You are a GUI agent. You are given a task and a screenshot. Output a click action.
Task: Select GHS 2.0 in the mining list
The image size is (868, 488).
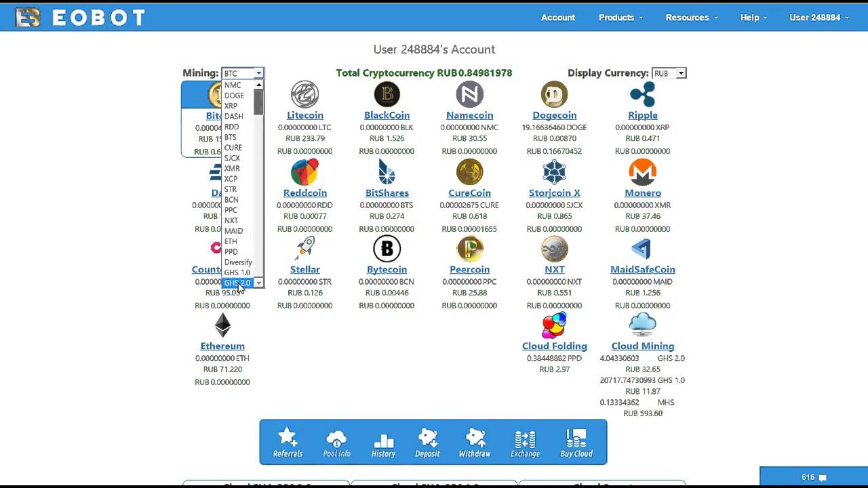(x=238, y=283)
